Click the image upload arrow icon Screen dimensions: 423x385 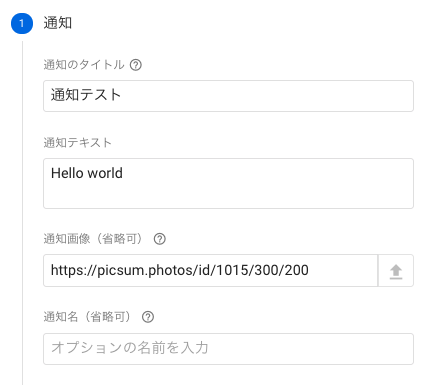pyautogui.click(x=396, y=271)
